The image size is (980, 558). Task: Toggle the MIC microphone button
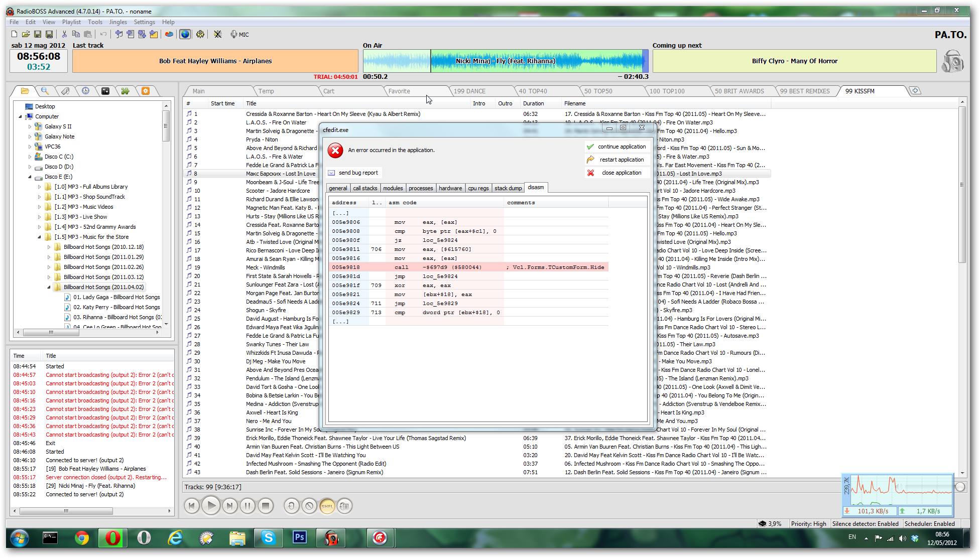coord(239,34)
